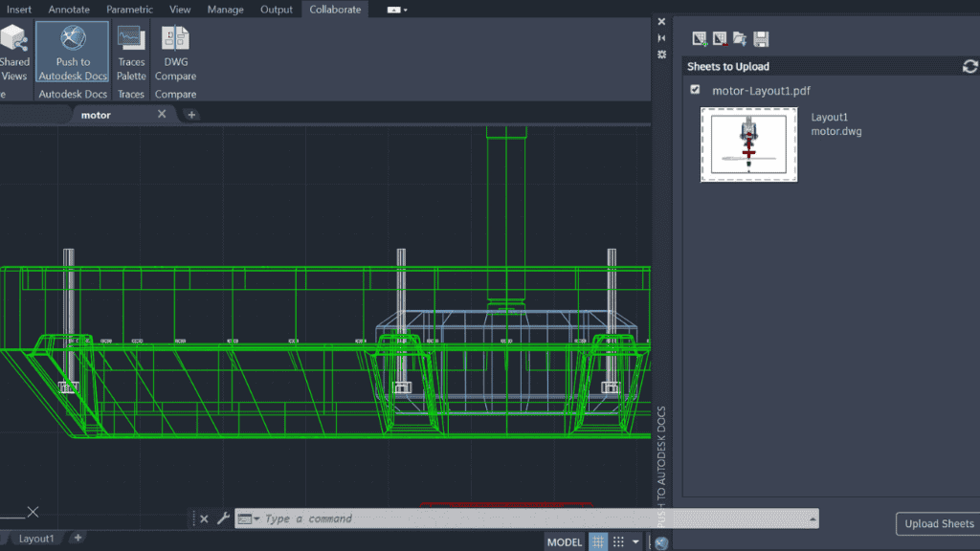980x551 pixels.
Task: Open command line customize wrench
Action: point(222,518)
